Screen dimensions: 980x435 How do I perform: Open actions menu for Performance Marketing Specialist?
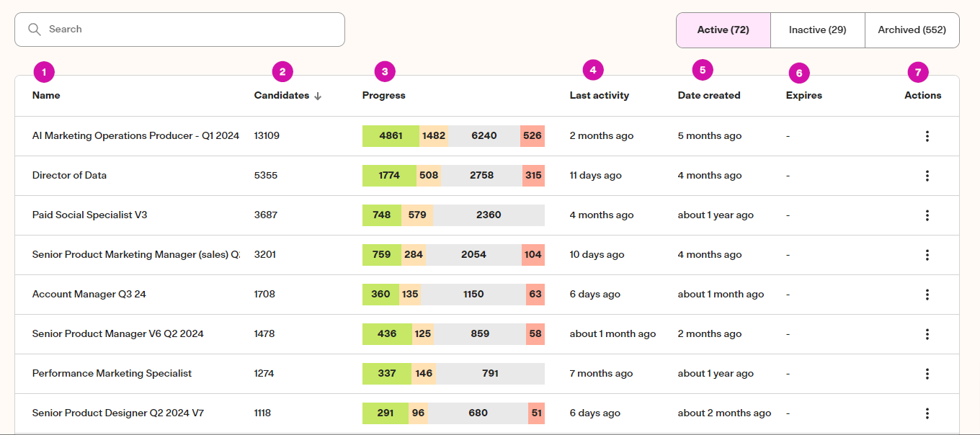(927, 374)
